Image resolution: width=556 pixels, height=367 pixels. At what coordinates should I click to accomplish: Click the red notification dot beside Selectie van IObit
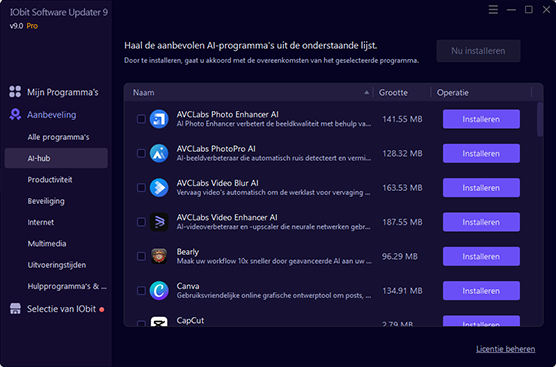102,310
